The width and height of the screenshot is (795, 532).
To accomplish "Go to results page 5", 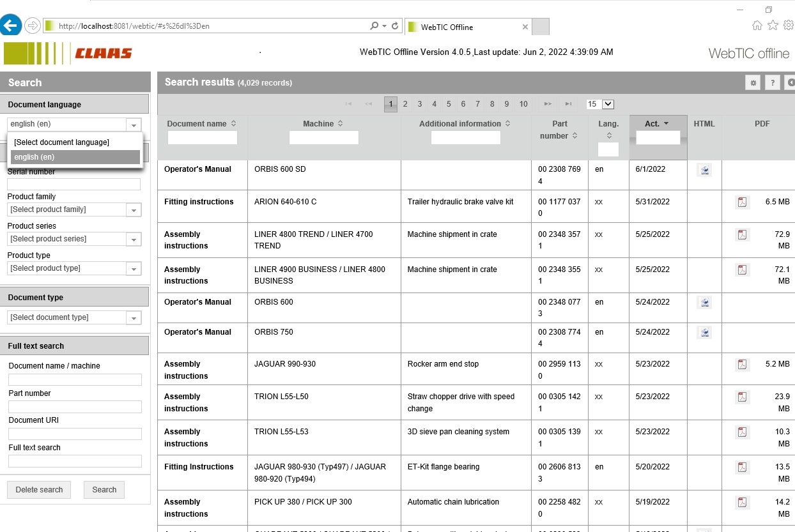I will [x=449, y=104].
